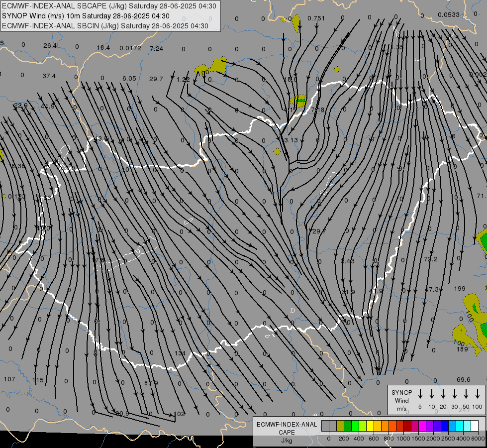Image resolution: width=487 pixels, height=448 pixels.
Task: Click the 87.9 value on the map
Action: [151, 383]
